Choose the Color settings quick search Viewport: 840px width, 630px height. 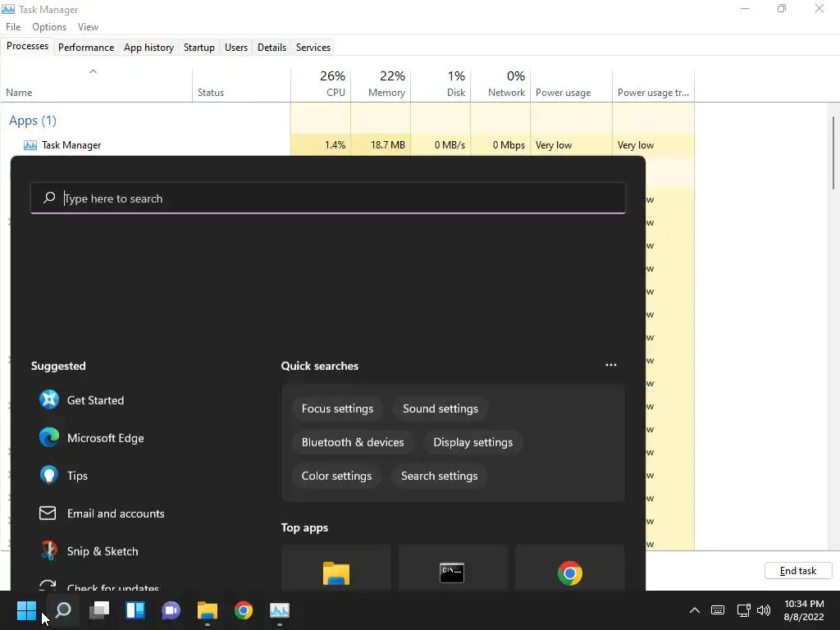[x=336, y=477]
